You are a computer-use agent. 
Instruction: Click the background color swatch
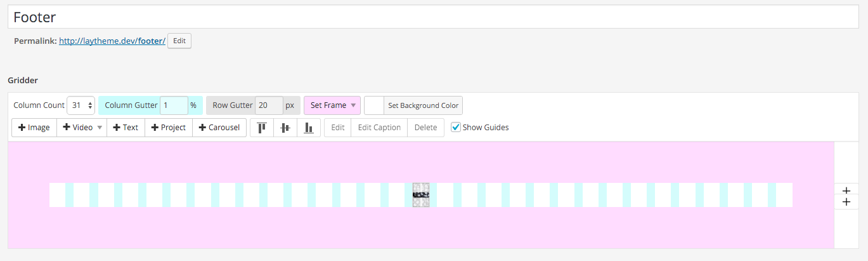click(374, 105)
